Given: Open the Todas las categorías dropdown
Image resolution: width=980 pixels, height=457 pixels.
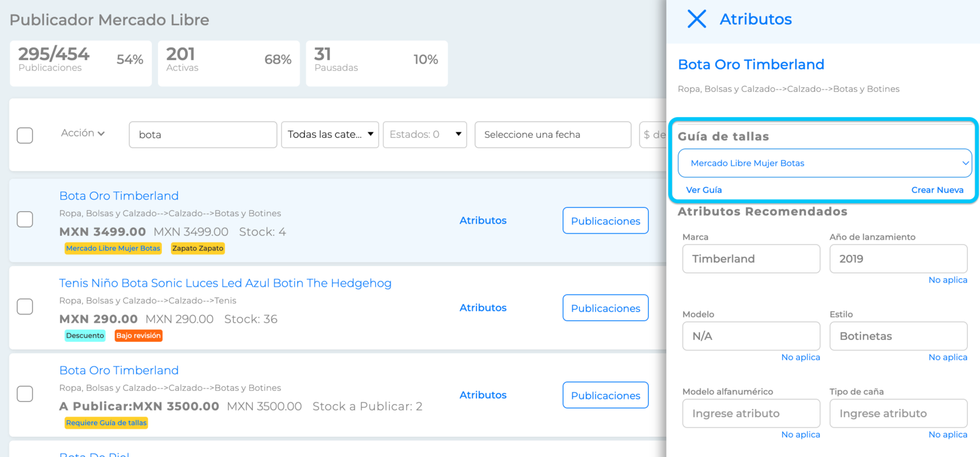Looking at the screenshot, I should coord(330,135).
